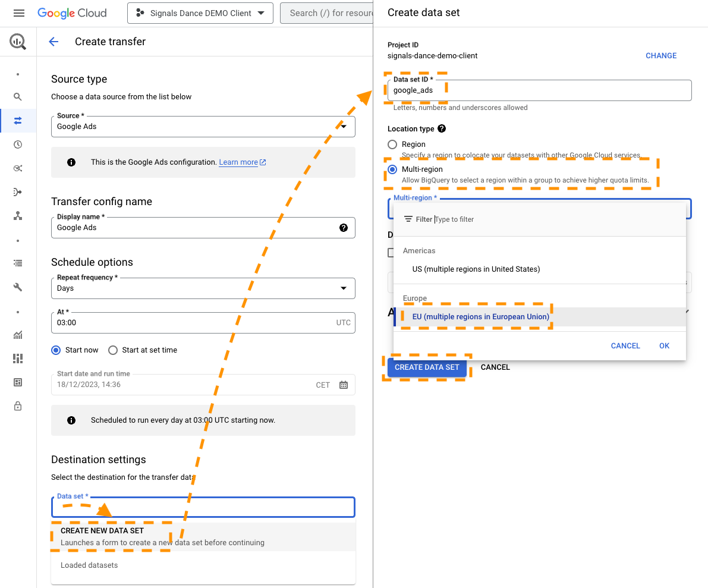Choose the Multi-region location type
Viewport: 708px width, 588px height.
[x=392, y=169]
